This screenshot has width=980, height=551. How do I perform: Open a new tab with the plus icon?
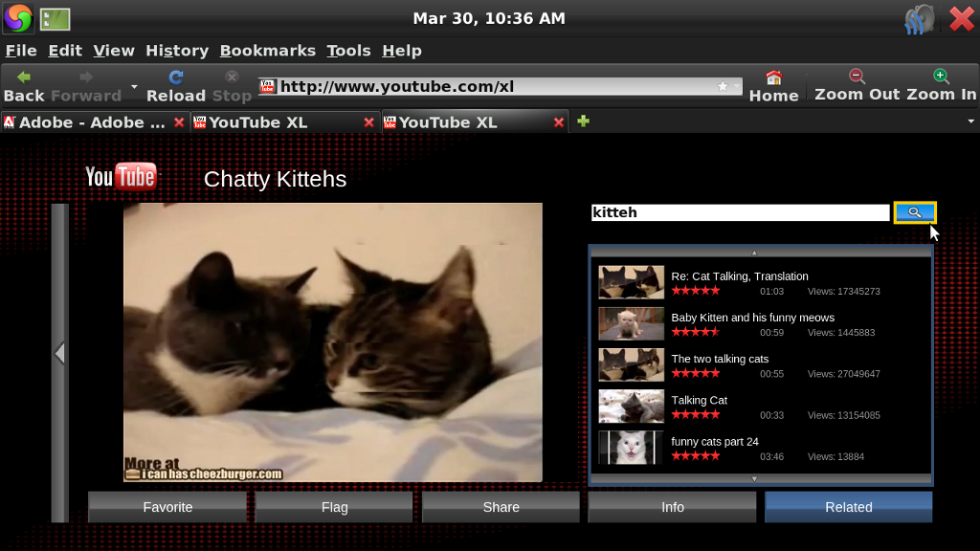point(583,121)
